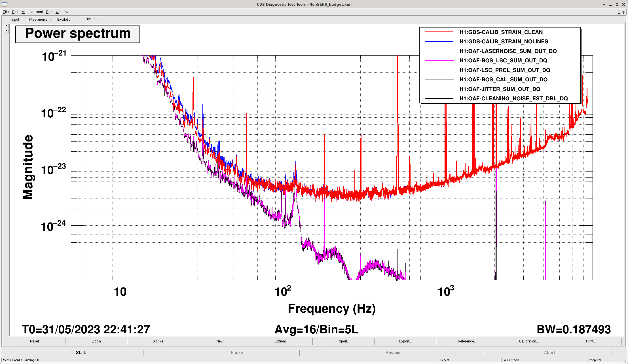Open the Help menu
Screen dimensions: 628x364
coord(621,12)
